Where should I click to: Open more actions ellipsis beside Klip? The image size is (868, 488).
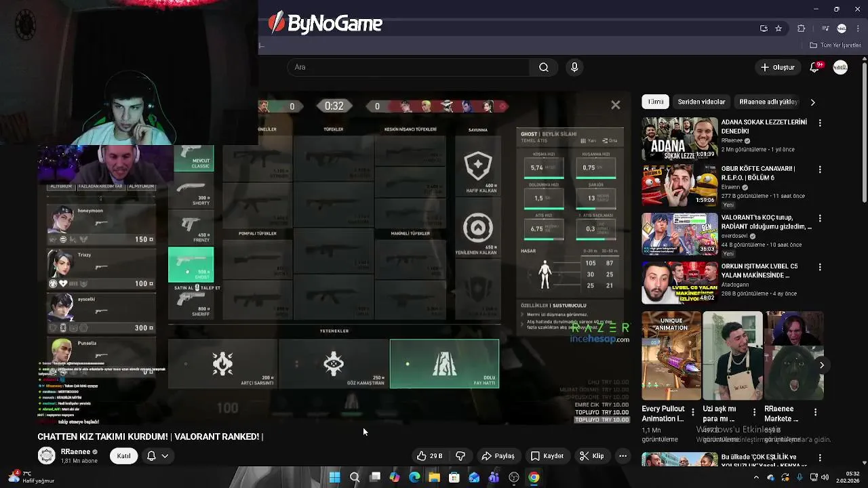click(623, 456)
